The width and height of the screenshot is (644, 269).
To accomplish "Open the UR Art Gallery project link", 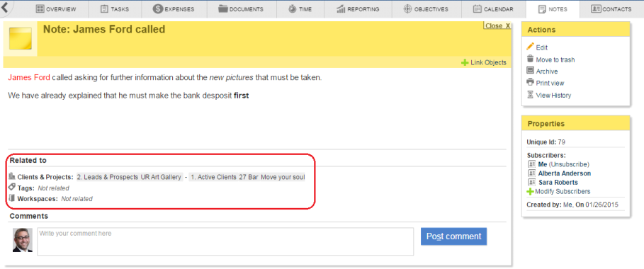I will click(161, 177).
